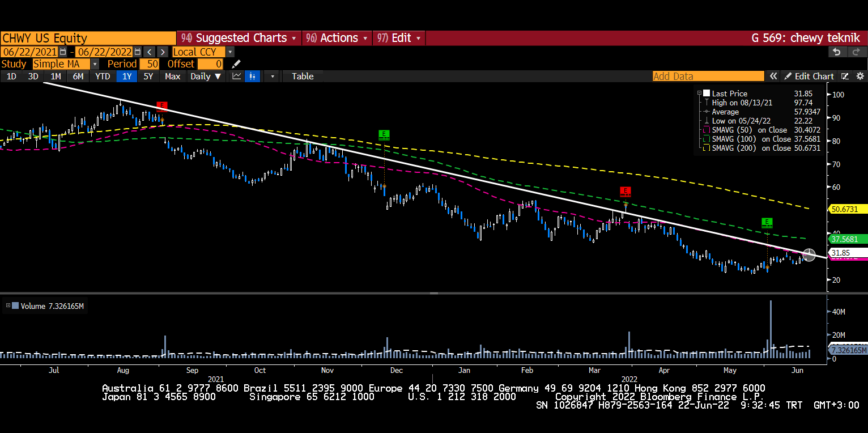Click the Low on 05/24/22 legend marker
Screen dimensions: 868x433
[706, 121]
